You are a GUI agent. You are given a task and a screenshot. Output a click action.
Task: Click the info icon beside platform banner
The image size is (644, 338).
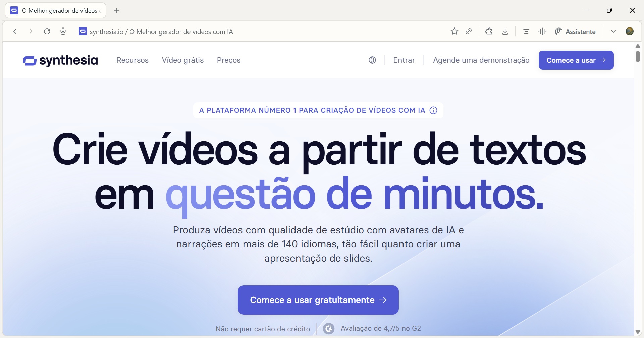[x=433, y=110]
